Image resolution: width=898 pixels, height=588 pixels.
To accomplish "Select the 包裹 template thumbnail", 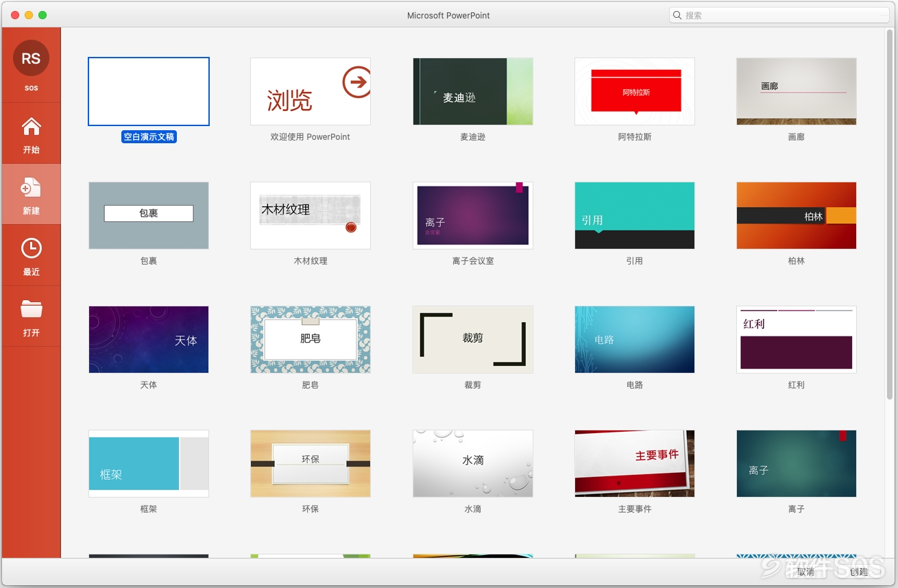I will click(x=149, y=216).
